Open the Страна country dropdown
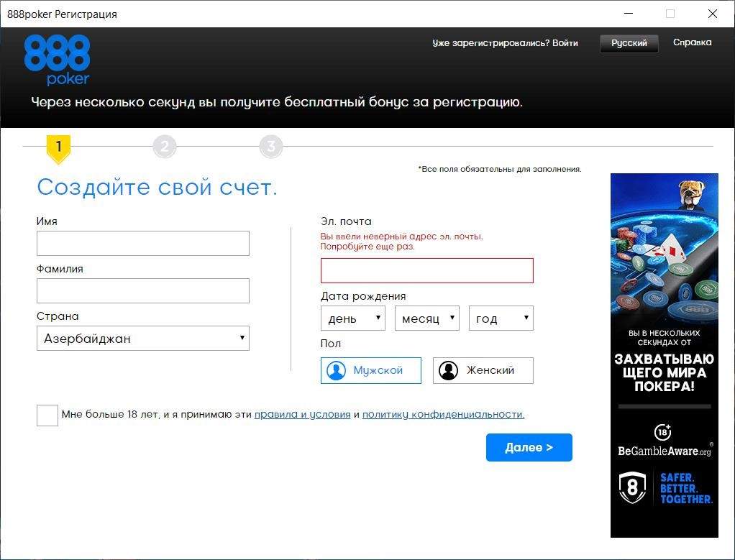Image resolution: width=735 pixels, height=560 pixels. tap(143, 339)
